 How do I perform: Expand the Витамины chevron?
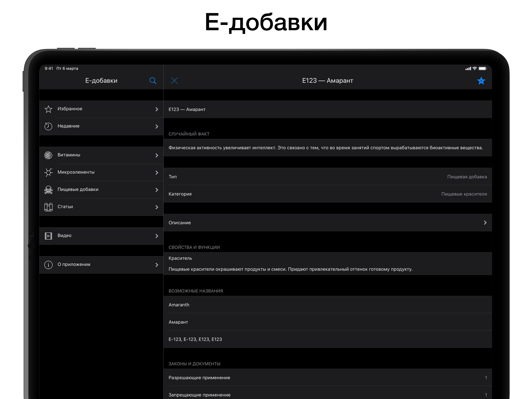pos(157,155)
